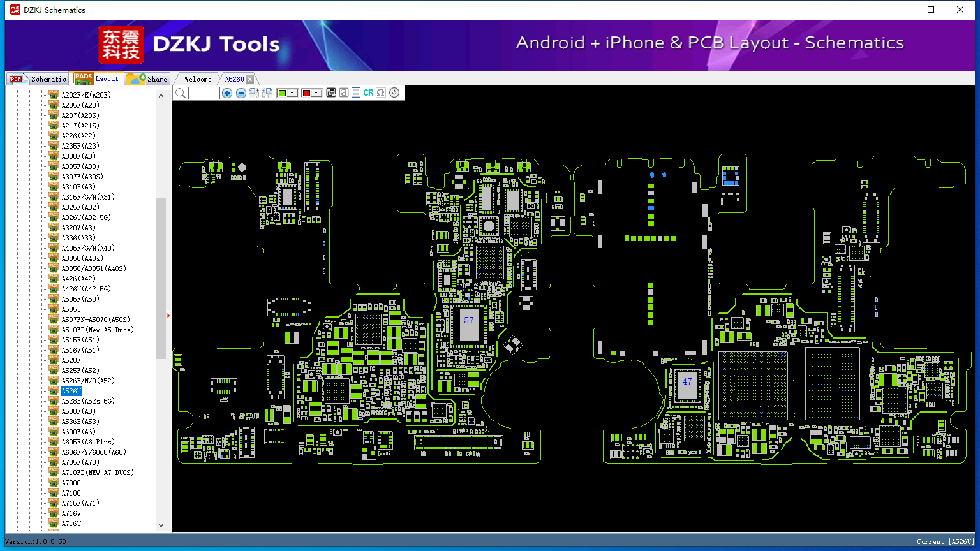Select A606F/Y/6060(A60) entry
This screenshot has width=980, height=551.
(94, 452)
